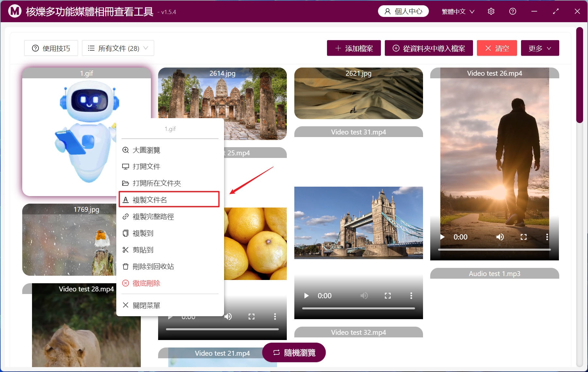The image size is (588, 372).
Task: Seek on Tower Bridge video progress bar
Action: (358, 308)
